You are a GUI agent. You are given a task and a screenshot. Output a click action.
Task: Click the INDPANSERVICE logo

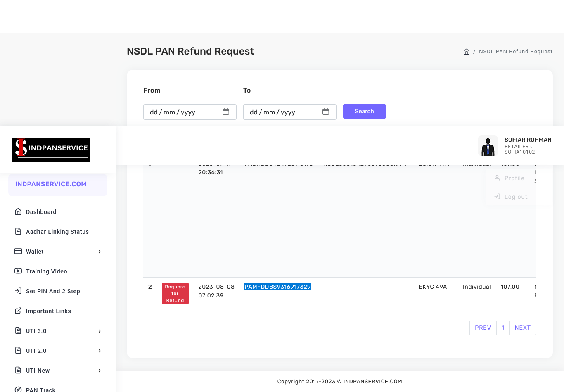(x=51, y=150)
